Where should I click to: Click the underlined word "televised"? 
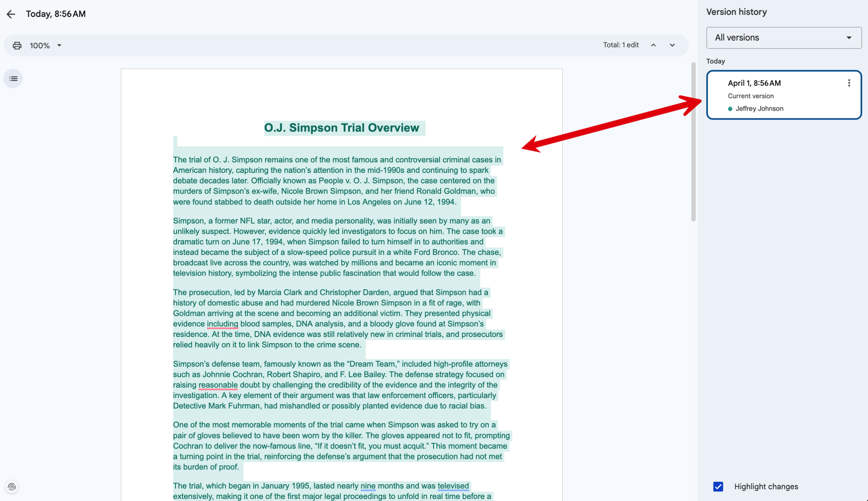click(x=453, y=486)
